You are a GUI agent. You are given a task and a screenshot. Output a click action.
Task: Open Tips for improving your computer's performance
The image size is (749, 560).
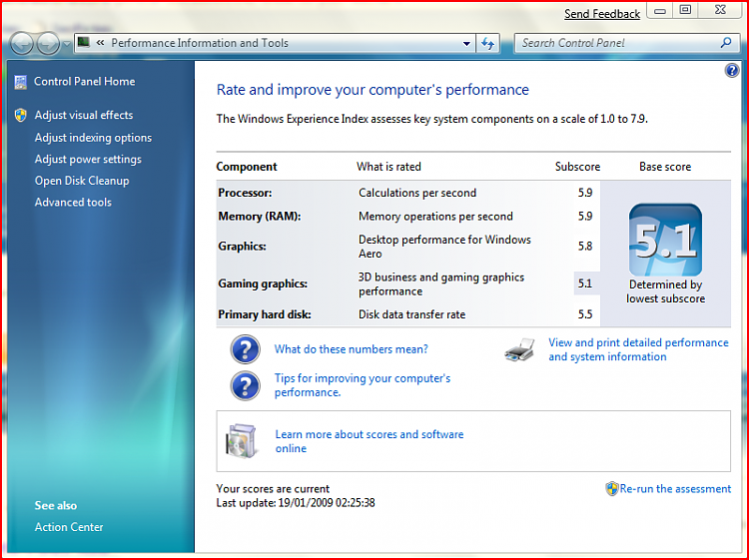(363, 385)
